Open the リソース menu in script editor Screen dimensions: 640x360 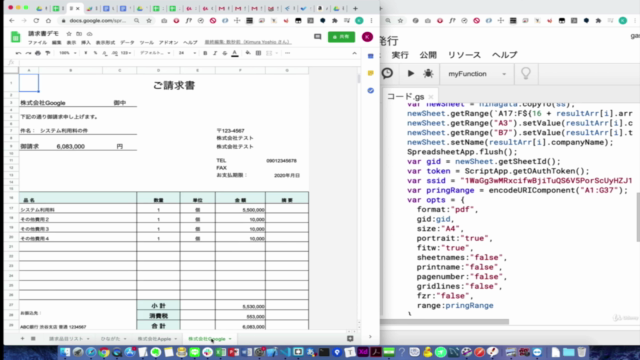point(464,55)
